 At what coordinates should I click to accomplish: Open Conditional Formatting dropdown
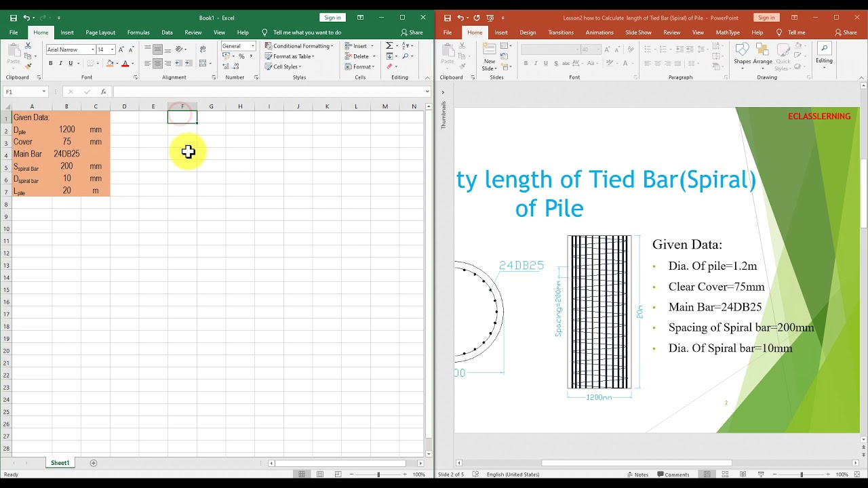tap(298, 46)
